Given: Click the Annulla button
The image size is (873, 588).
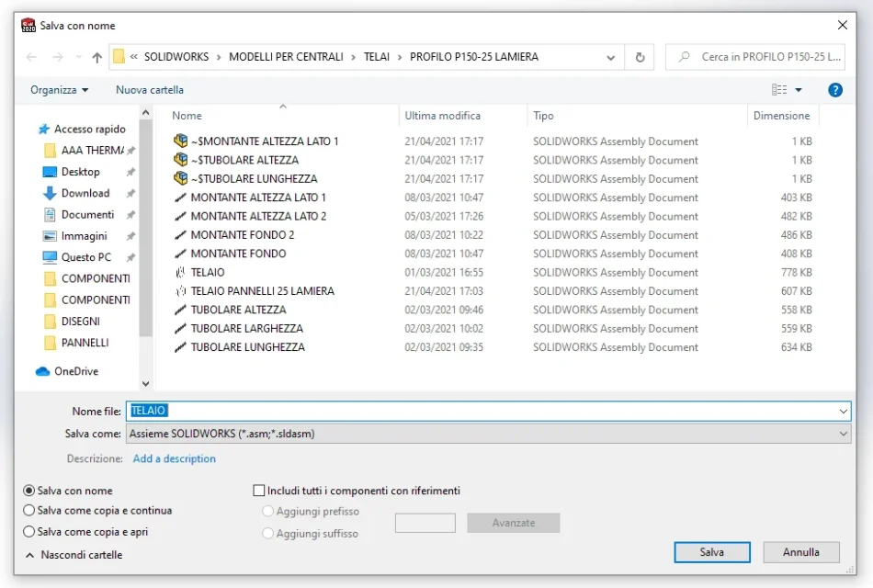Looking at the screenshot, I should point(801,552).
